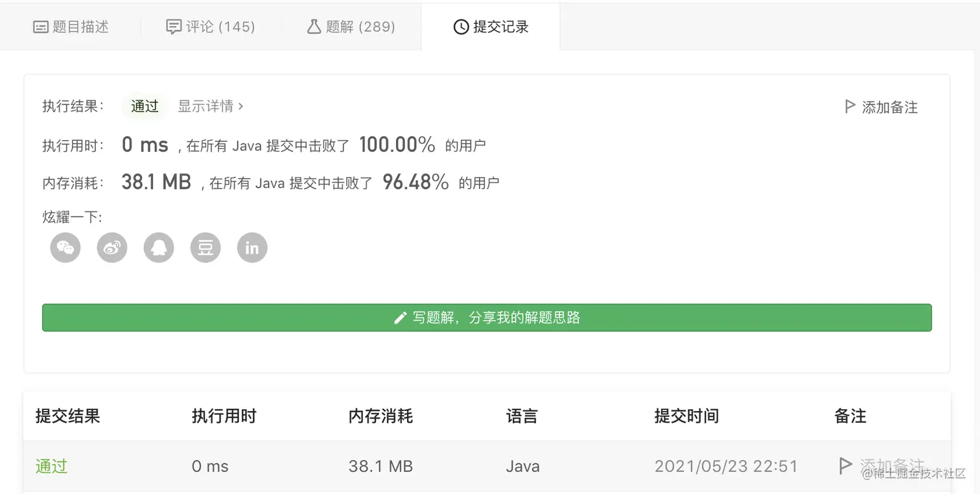Screen dimensions: 980x494
Task: Share result via WeChat icon
Action: pos(65,248)
